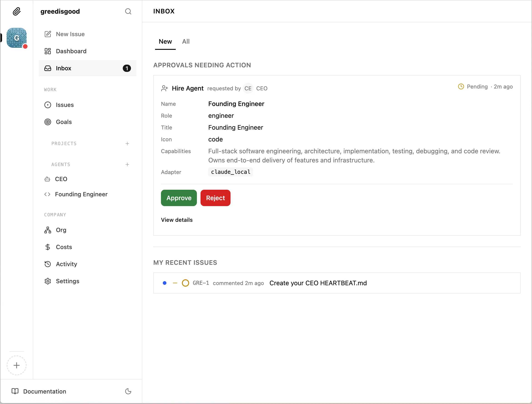Open the Costs page

(64, 247)
